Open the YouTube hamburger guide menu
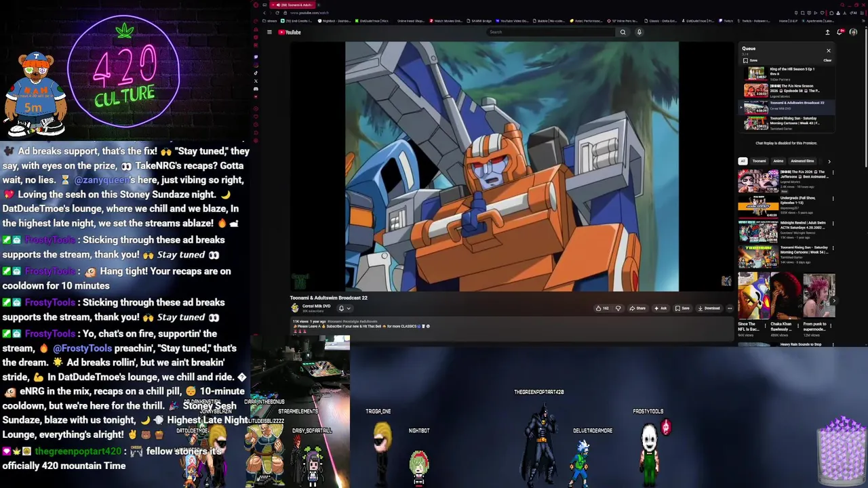The width and height of the screenshot is (868, 488). click(269, 32)
